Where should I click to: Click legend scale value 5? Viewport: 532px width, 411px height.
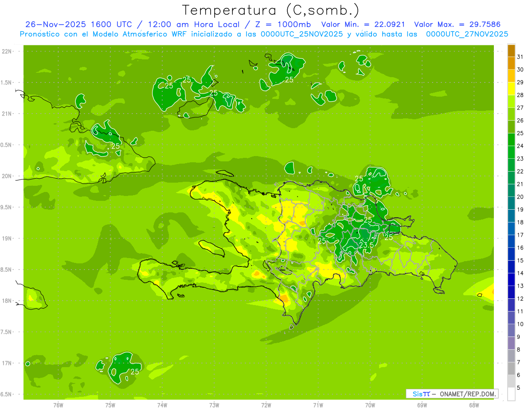[x=519, y=388]
